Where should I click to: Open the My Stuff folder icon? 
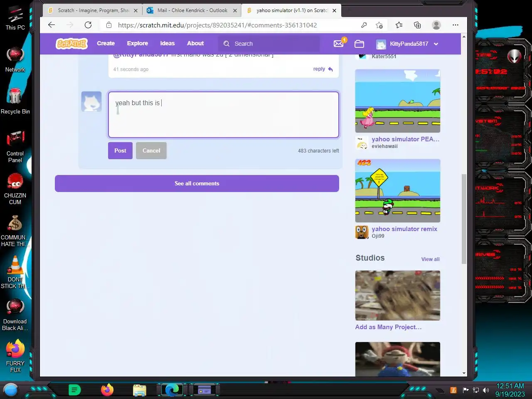tap(359, 44)
